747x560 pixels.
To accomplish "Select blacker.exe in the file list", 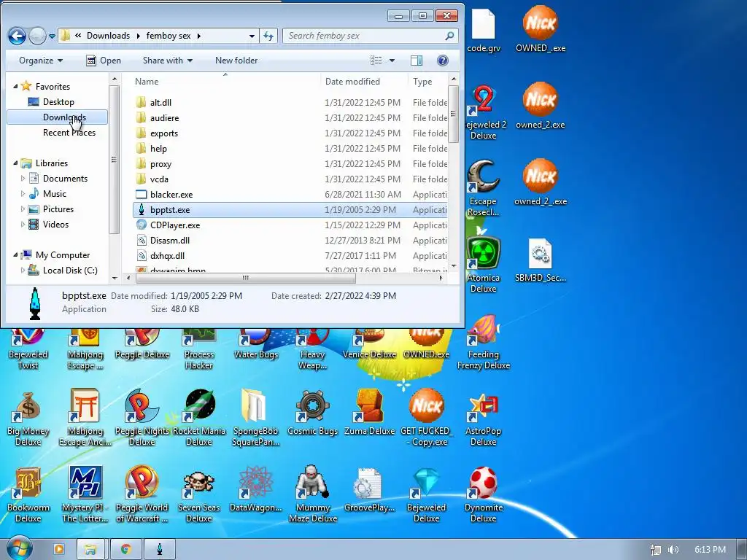I will point(290,194).
